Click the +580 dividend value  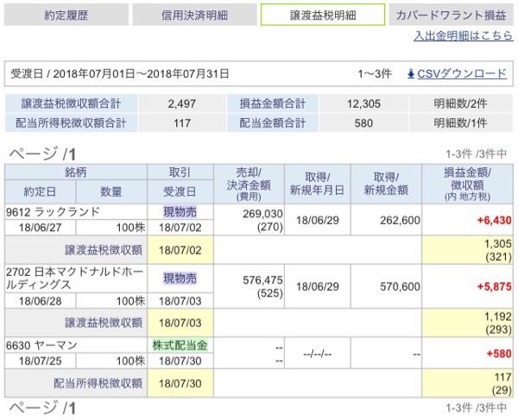click(x=499, y=354)
